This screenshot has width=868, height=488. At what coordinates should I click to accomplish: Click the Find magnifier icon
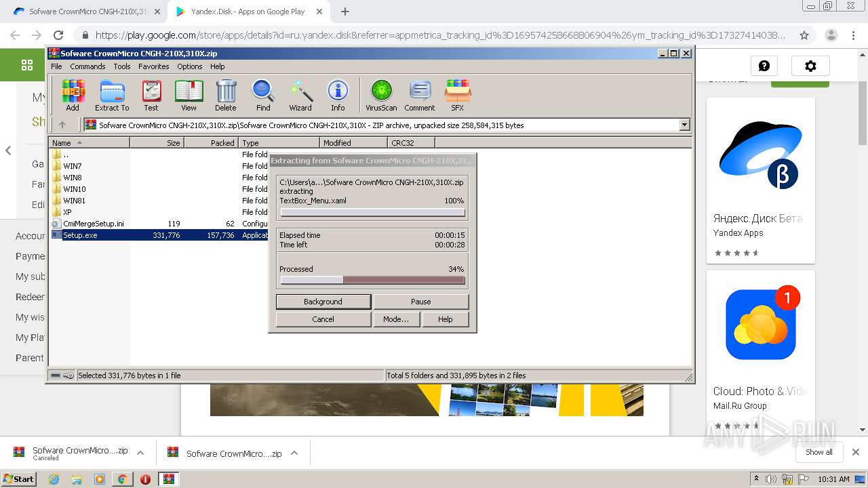coord(263,96)
